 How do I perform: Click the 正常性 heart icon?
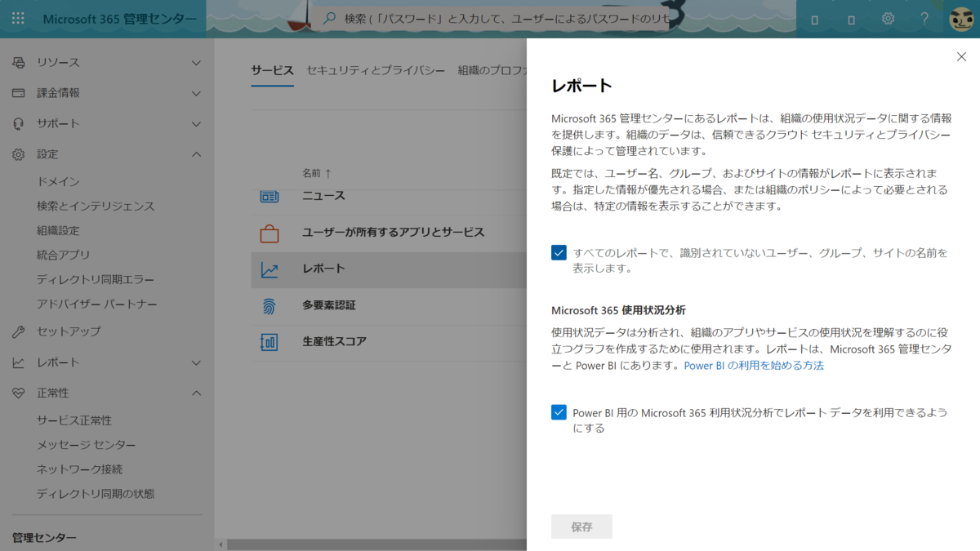point(19,393)
